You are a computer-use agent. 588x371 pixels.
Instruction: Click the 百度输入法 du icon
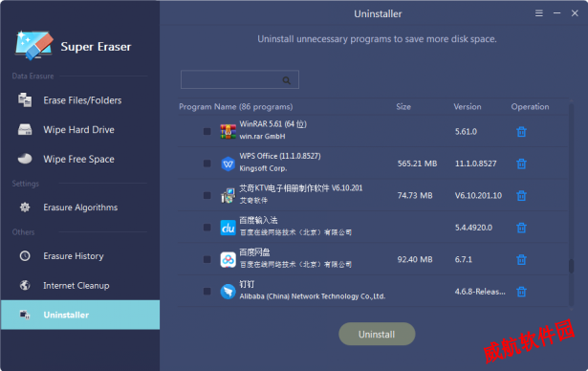coord(228,228)
